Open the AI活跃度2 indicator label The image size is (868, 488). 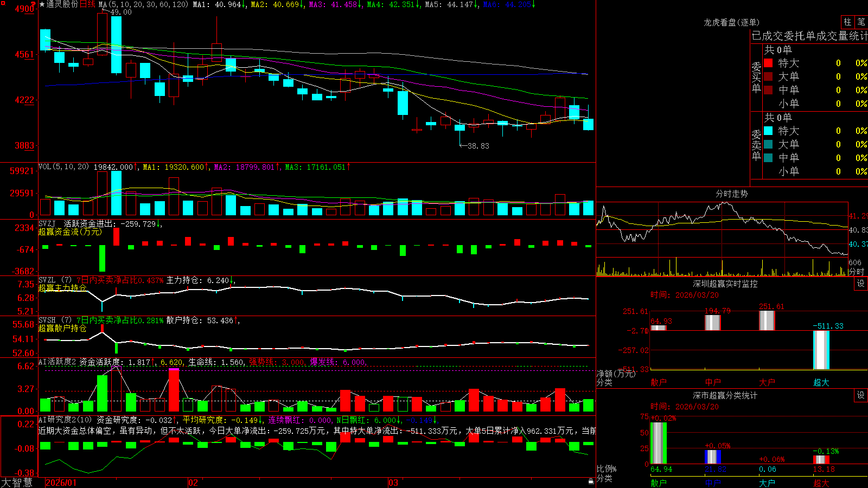coord(58,362)
